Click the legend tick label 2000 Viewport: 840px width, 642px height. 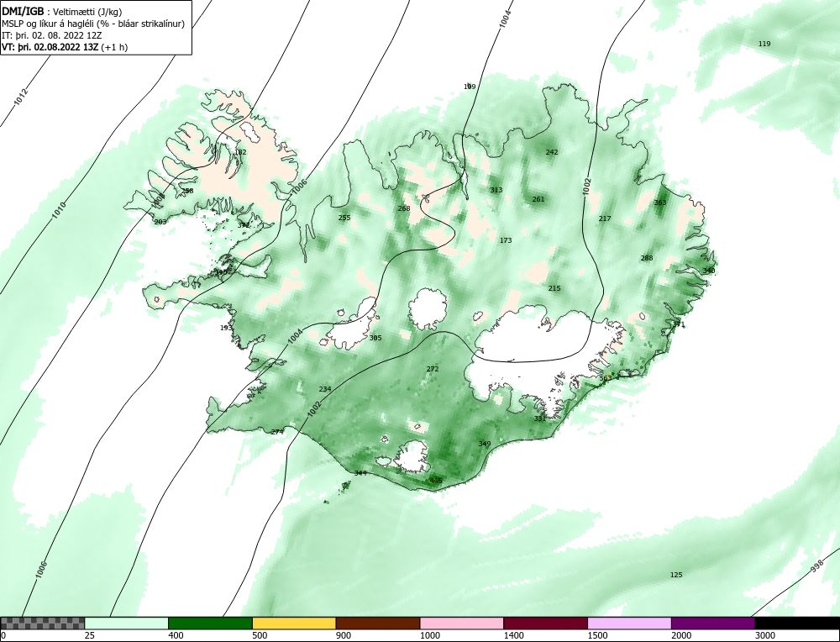681,635
